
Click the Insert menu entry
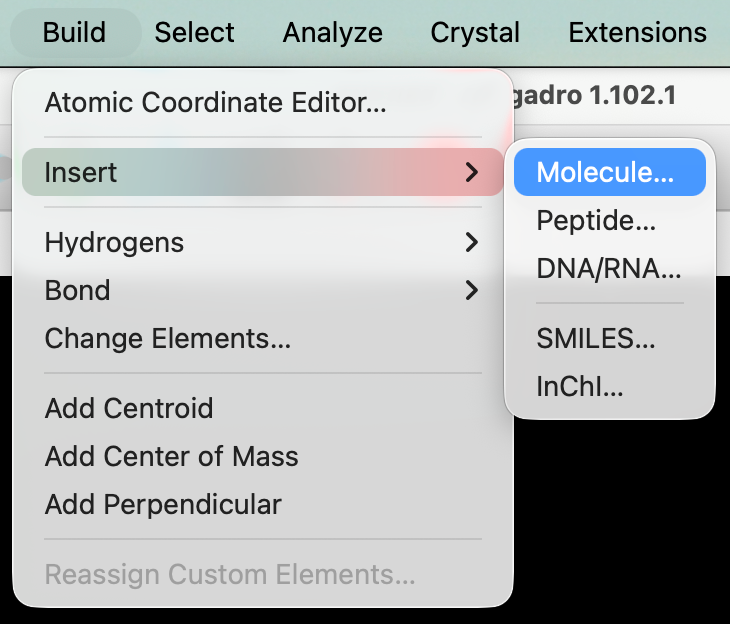tap(82, 172)
